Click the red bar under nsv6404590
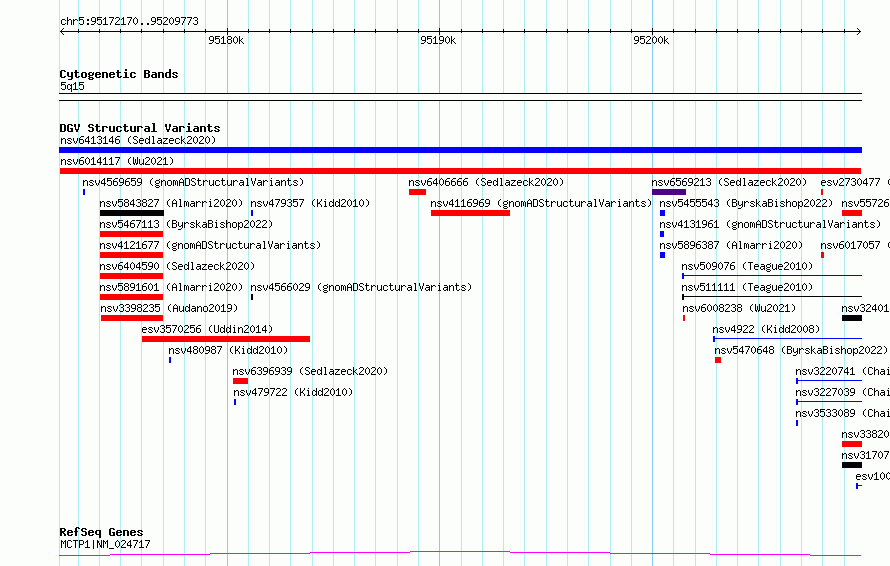Image resolution: width=890 pixels, height=566 pixels. tap(131, 276)
